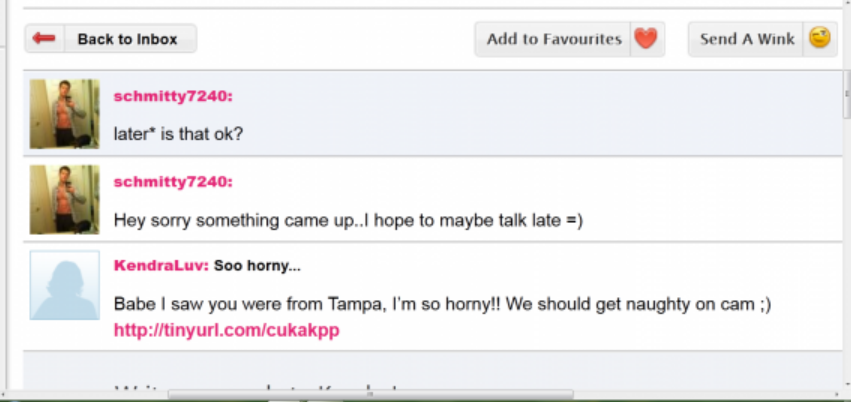Click the 'Hey sorry something came up' message

tap(347, 219)
